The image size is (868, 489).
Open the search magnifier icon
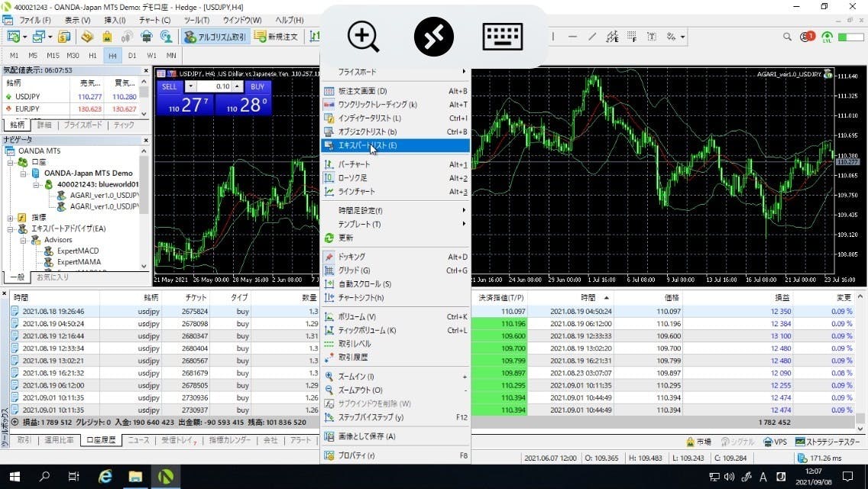[x=788, y=37]
